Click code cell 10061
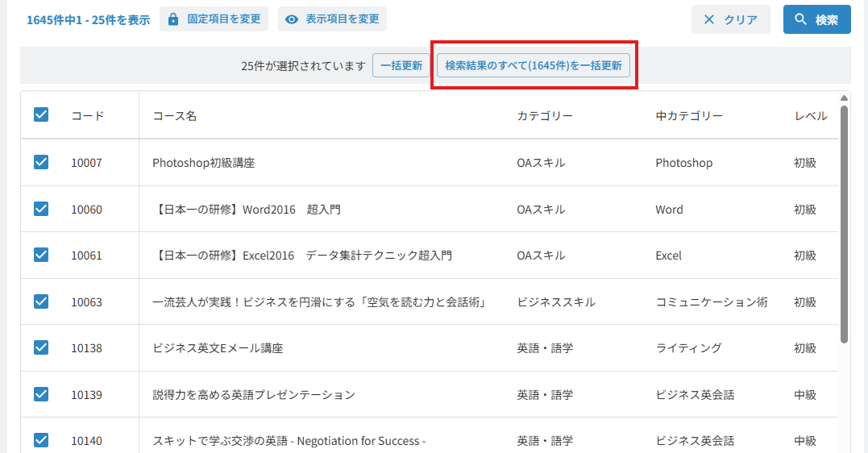868x453 pixels. (86, 256)
